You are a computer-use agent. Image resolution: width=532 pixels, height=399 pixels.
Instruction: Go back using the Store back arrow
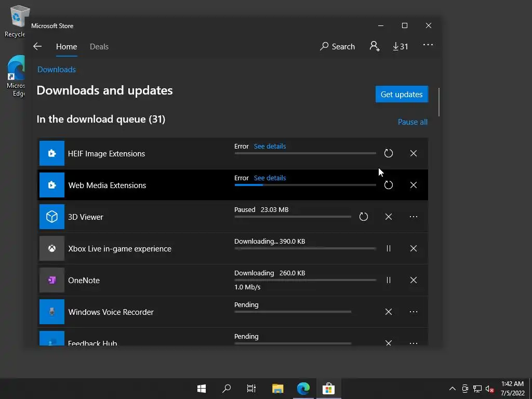tap(37, 46)
